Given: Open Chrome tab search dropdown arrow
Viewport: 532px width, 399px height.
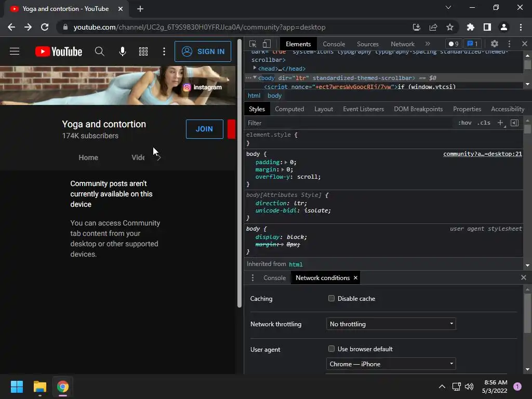Looking at the screenshot, I should pyautogui.click(x=448, y=7).
